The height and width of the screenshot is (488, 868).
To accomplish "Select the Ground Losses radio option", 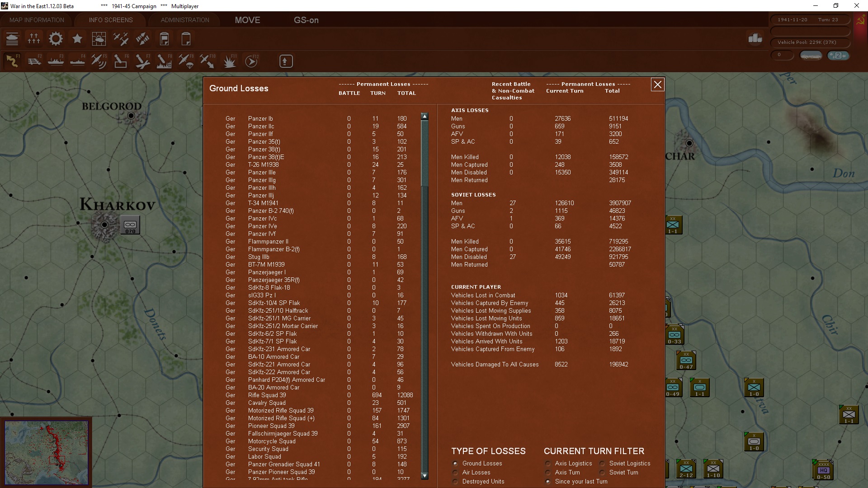I will (455, 464).
